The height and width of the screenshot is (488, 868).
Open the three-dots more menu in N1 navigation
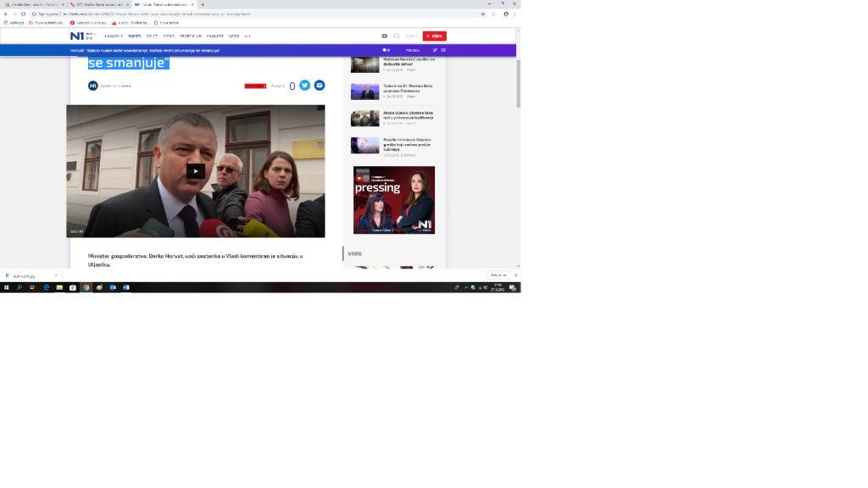pyautogui.click(x=248, y=36)
